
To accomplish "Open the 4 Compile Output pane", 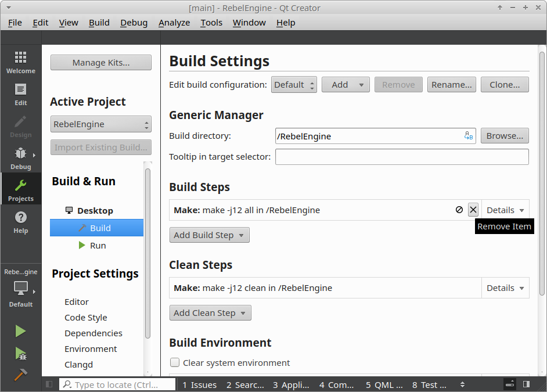I will pyautogui.click(x=336, y=384).
